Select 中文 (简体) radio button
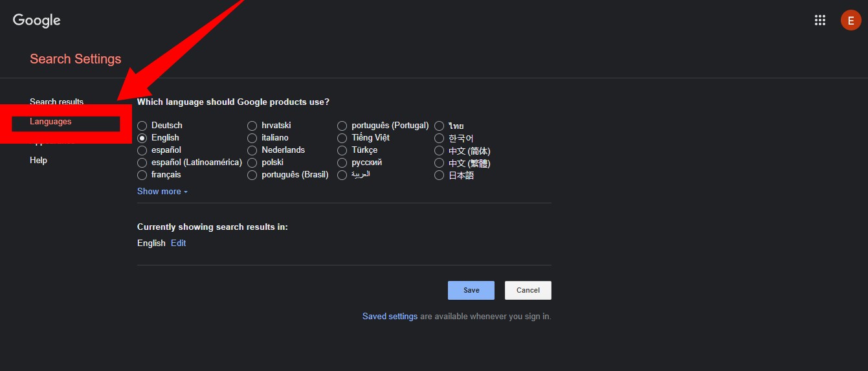 tap(439, 151)
